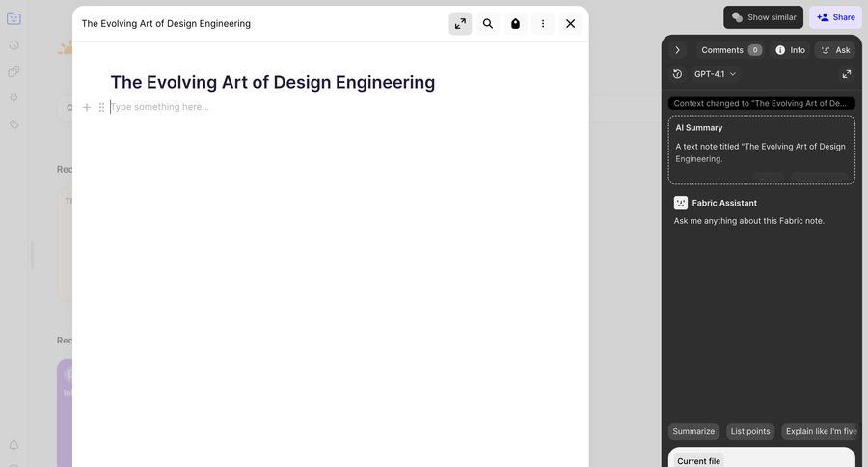The width and height of the screenshot is (868, 467).
Task: Open the notifications bell in sidebar
Action: click(x=14, y=445)
